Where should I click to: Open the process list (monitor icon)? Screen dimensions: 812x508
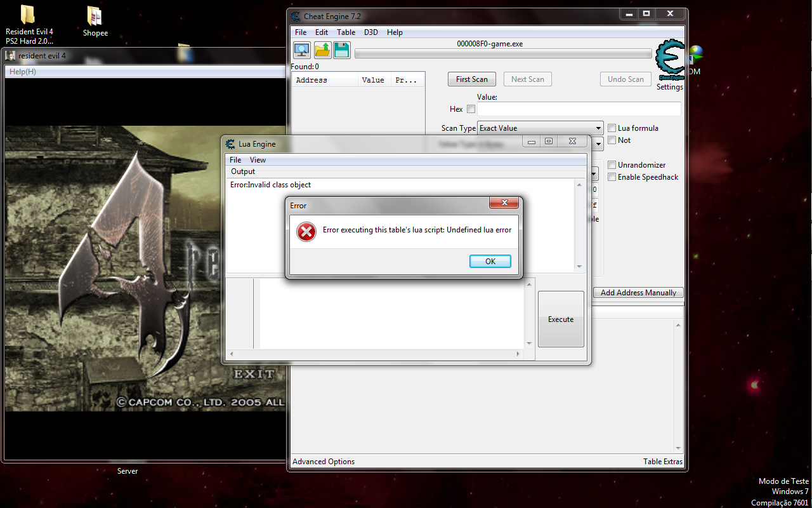point(301,50)
